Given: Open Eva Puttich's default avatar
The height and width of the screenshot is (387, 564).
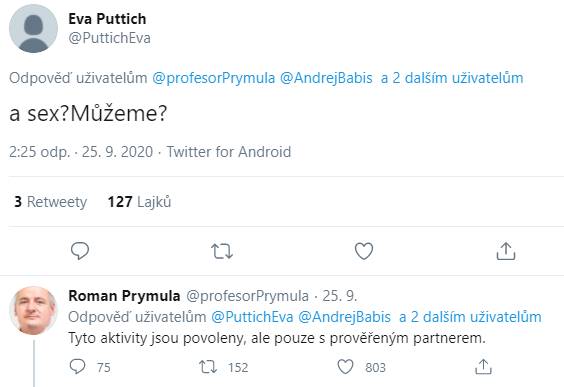Looking at the screenshot, I should pyautogui.click(x=33, y=29).
